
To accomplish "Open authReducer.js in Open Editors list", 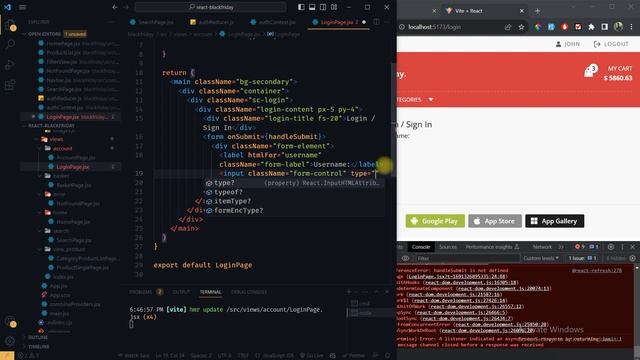I will 78,98.
